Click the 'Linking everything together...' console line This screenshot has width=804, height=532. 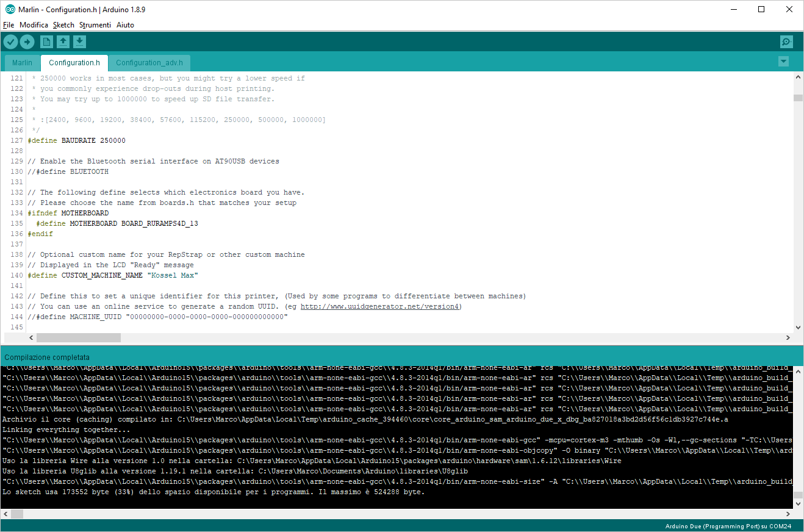(66, 430)
